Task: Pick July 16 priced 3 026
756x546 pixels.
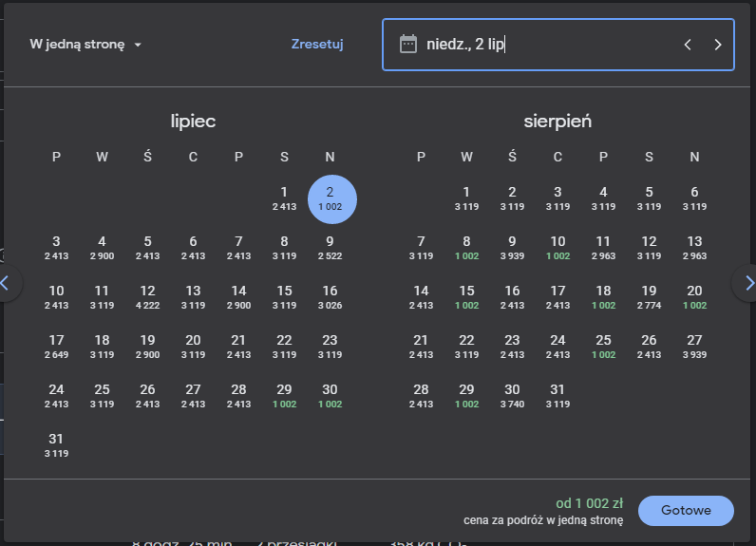Action: (330, 297)
